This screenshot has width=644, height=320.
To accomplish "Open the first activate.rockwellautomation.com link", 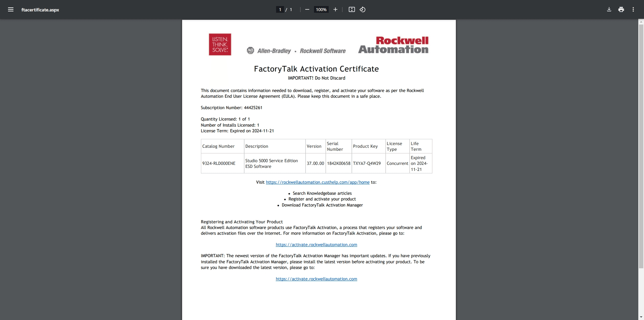I will click(316, 245).
